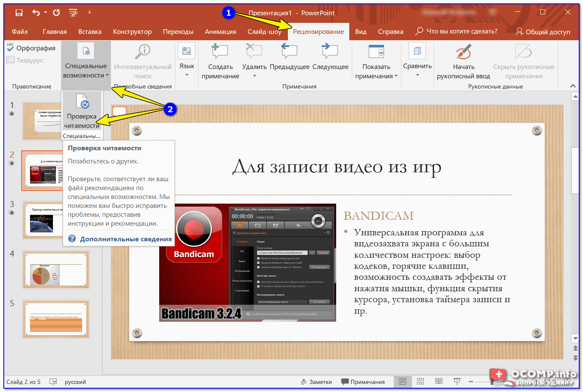Select the Рецензирование tab

point(318,31)
